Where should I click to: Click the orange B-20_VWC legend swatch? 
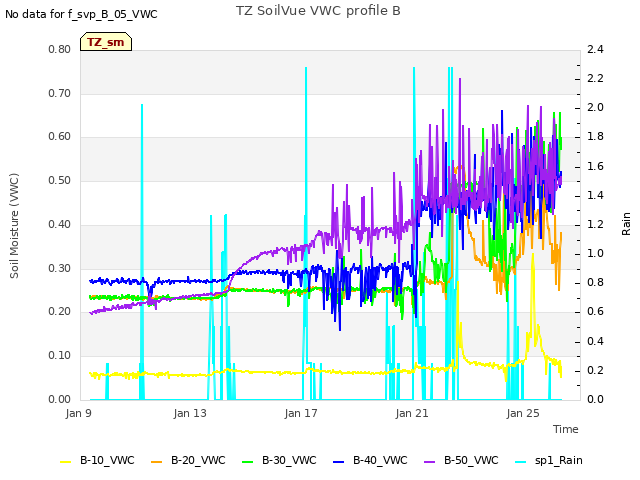pos(157,462)
